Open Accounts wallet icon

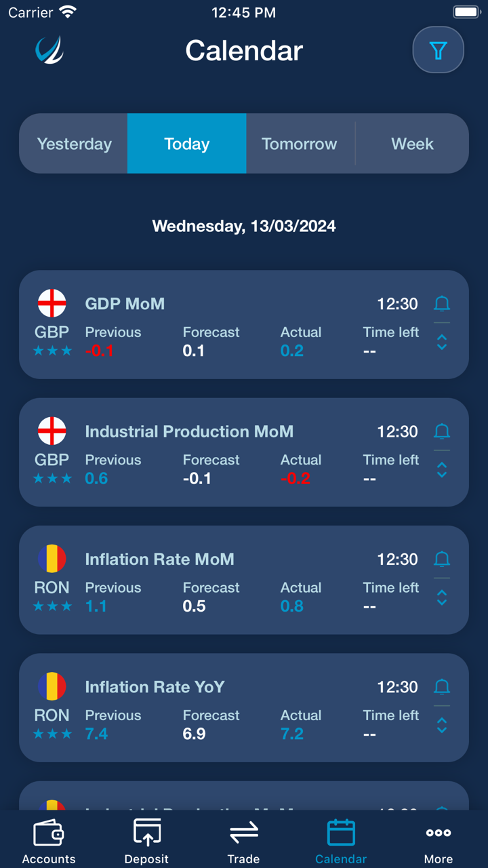tap(49, 833)
